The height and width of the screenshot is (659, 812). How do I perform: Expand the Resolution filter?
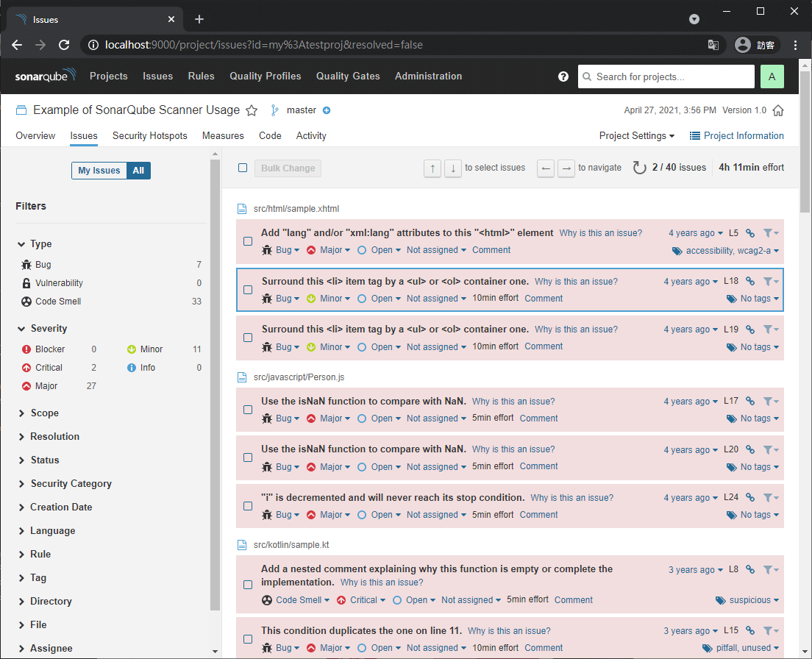click(49, 436)
